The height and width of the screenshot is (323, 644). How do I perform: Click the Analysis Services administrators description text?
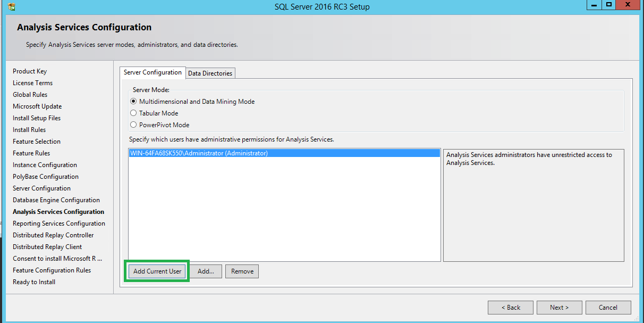coord(529,159)
